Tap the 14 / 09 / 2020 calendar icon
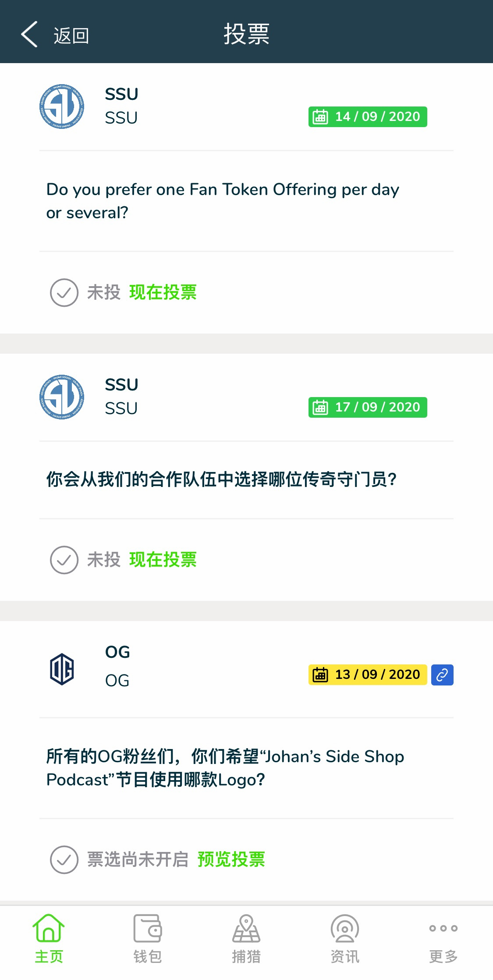Screen dimensions: 493x980 (320, 117)
